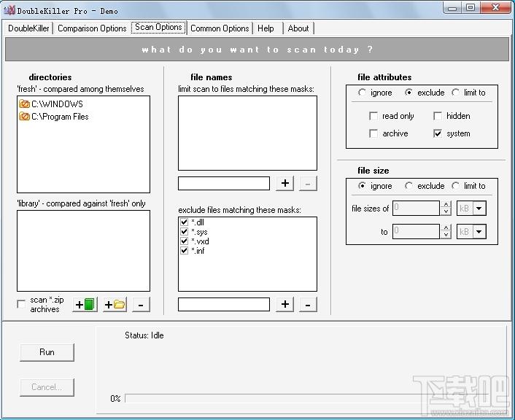Select ignore for file attributes
515x420 pixels.
pyautogui.click(x=362, y=93)
